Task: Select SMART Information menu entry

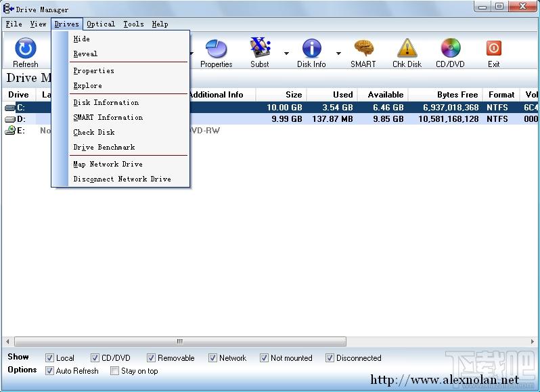Action: (x=129, y=117)
